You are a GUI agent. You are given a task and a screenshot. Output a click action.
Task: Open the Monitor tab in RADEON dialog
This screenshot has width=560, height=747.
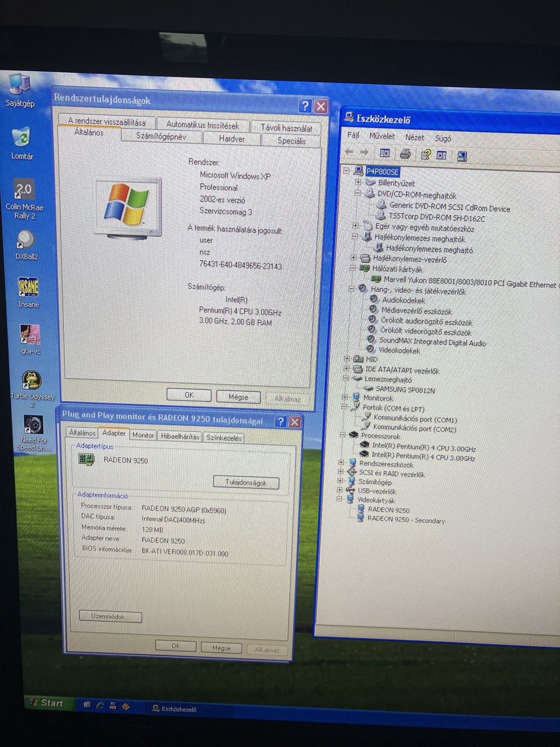(x=143, y=435)
